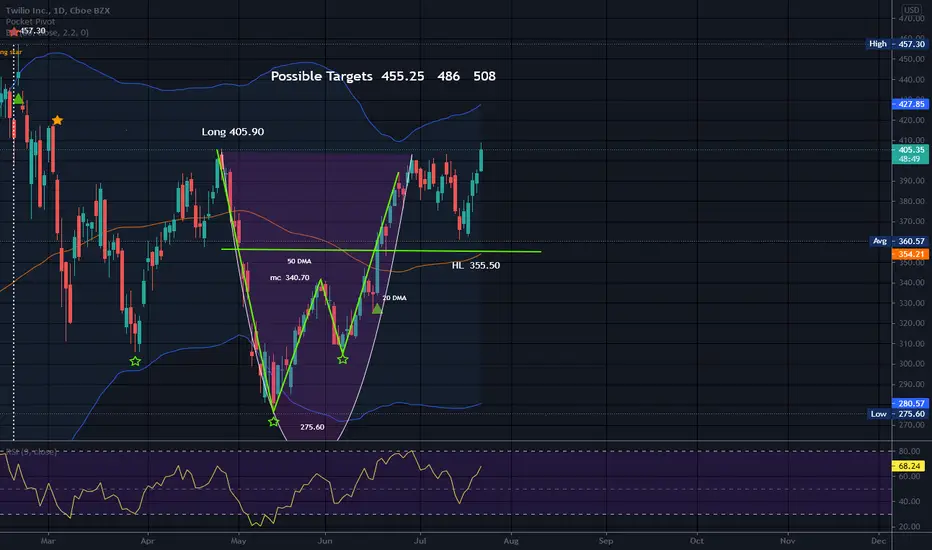Click the High 457.30 price label
The height and width of the screenshot is (550, 932).
pyautogui.click(x=897, y=44)
